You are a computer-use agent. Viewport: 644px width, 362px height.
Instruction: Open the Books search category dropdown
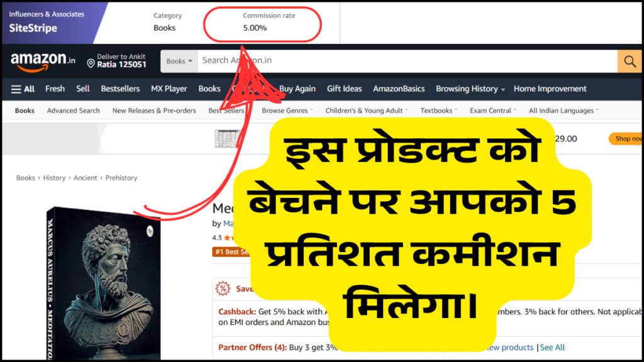click(x=179, y=61)
